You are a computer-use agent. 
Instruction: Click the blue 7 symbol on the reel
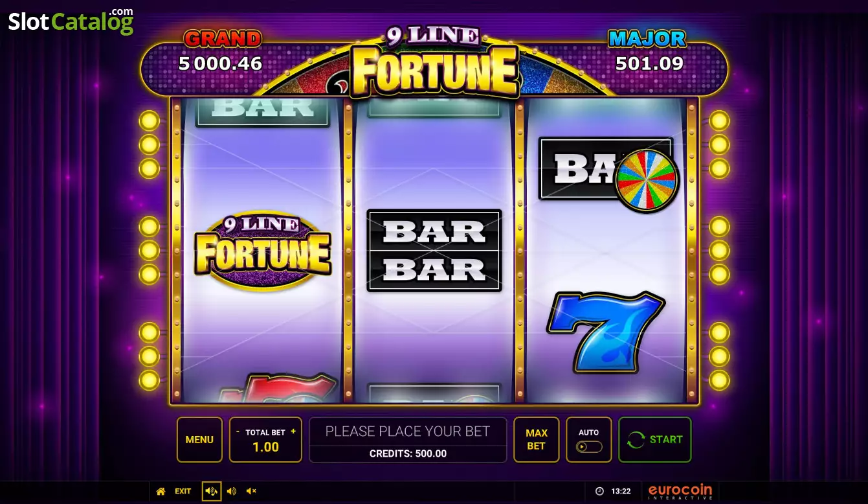[x=606, y=332]
